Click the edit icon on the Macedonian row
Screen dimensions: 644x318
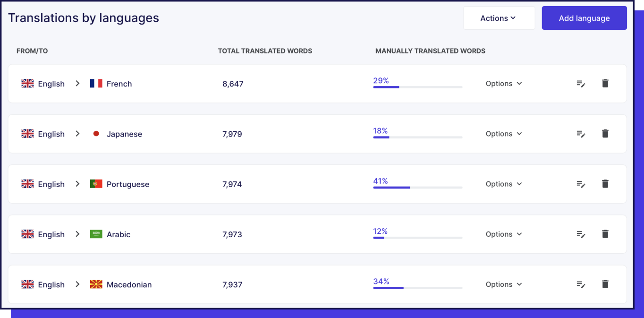coord(581,284)
